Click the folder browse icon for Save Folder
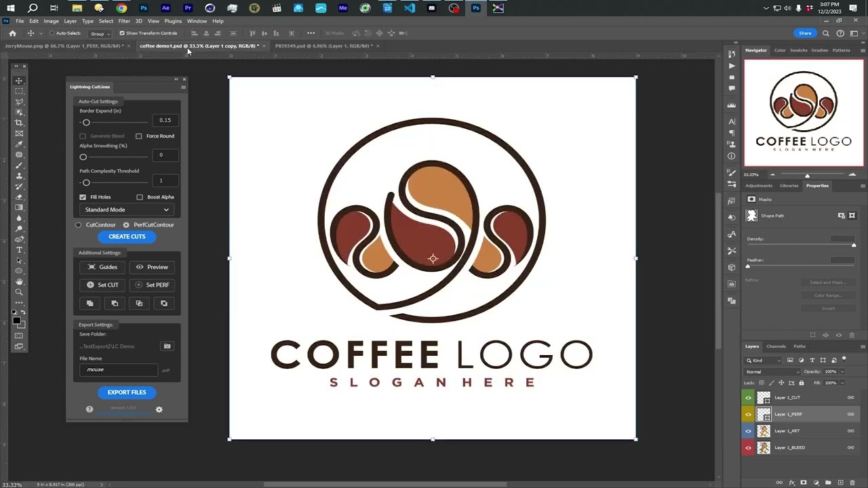This screenshot has height=488, width=868. 167,346
